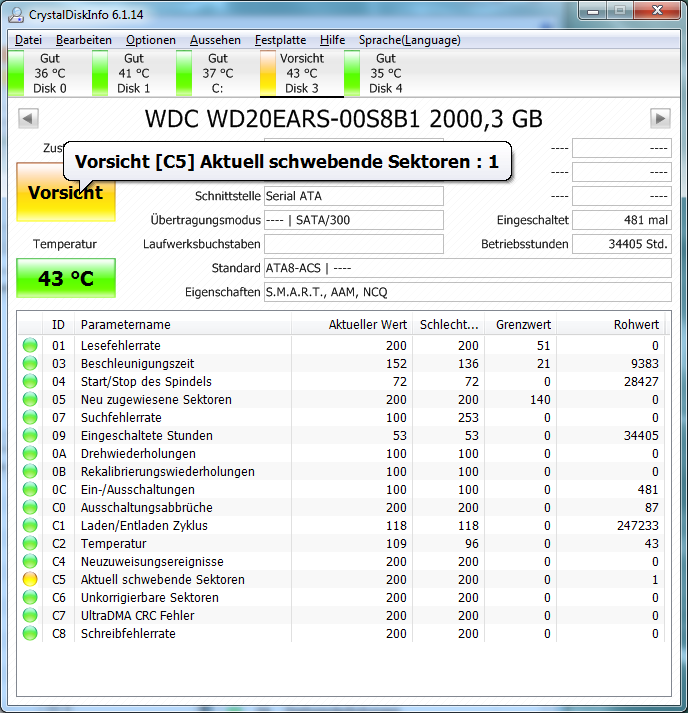This screenshot has height=713, width=689.
Task: Click green status icon of Unkorrigierbare Sektoren row
Action: click(x=30, y=598)
